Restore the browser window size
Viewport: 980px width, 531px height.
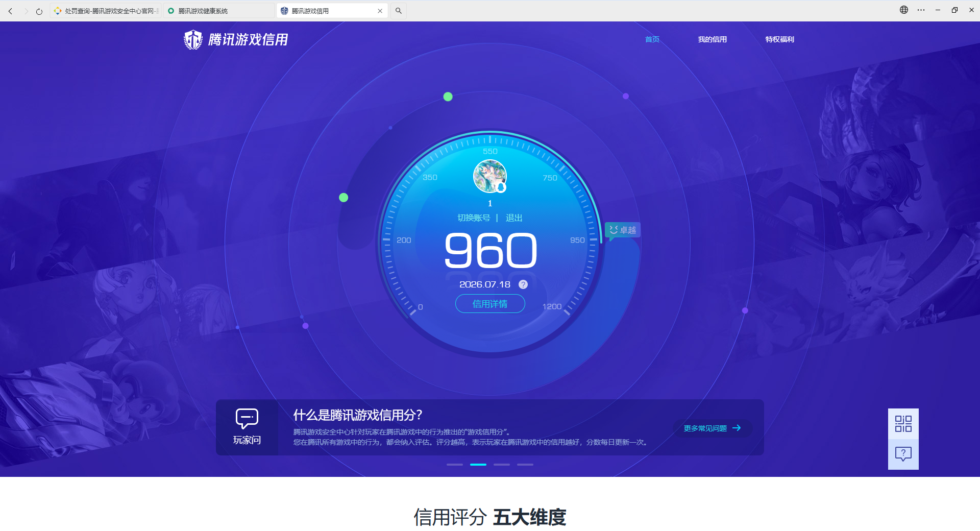click(954, 10)
